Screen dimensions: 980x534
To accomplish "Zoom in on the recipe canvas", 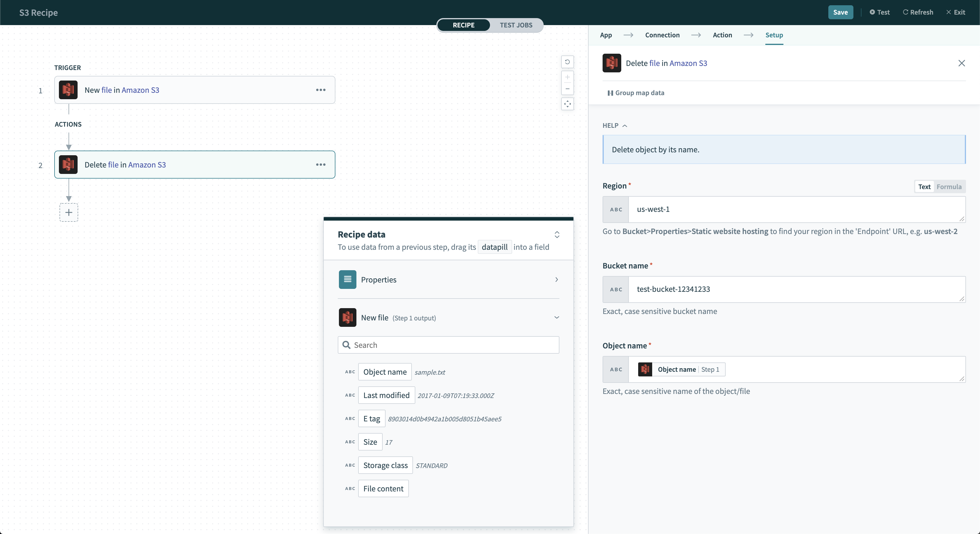I will coord(567,77).
